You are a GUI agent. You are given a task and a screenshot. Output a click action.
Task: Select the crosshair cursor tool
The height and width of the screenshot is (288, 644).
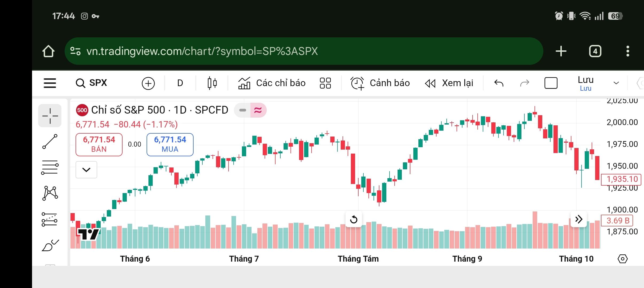click(x=50, y=116)
